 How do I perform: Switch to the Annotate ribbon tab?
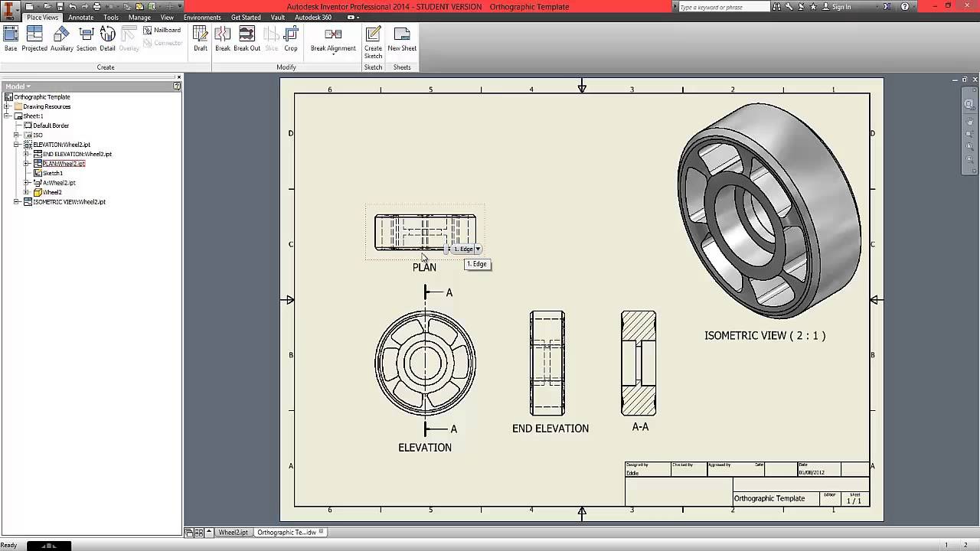tap(81, 17)
